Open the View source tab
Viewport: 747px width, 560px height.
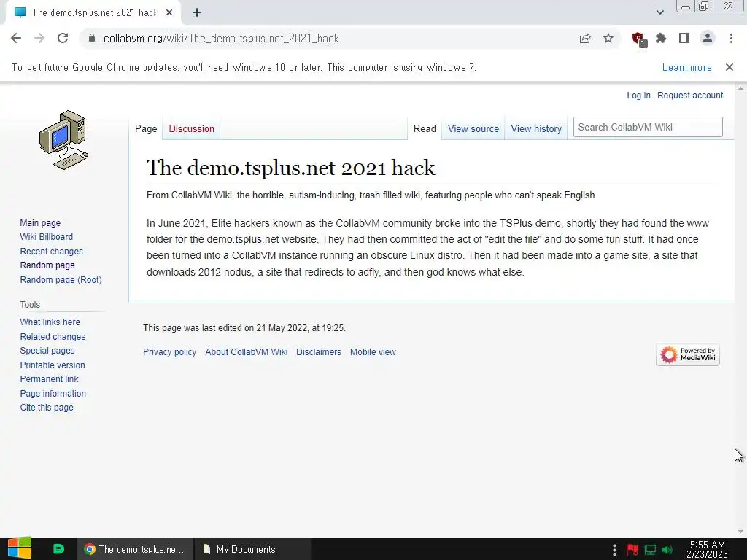coord(473,128)
